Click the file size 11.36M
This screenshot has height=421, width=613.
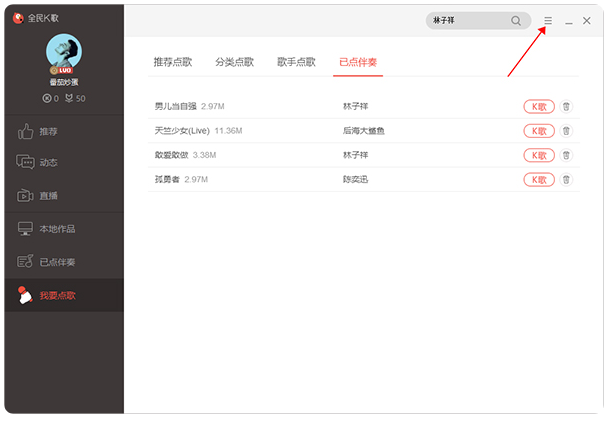(228, 131)
